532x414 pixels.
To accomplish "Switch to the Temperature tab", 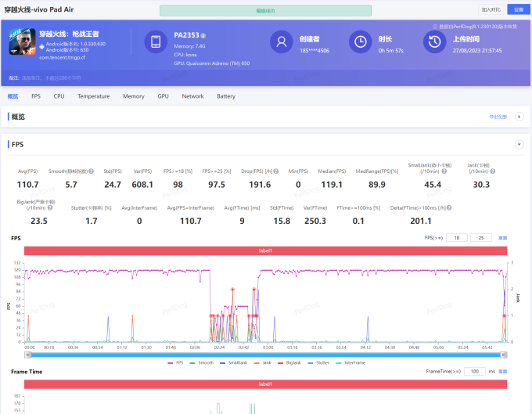I will (x=94, y=96).
